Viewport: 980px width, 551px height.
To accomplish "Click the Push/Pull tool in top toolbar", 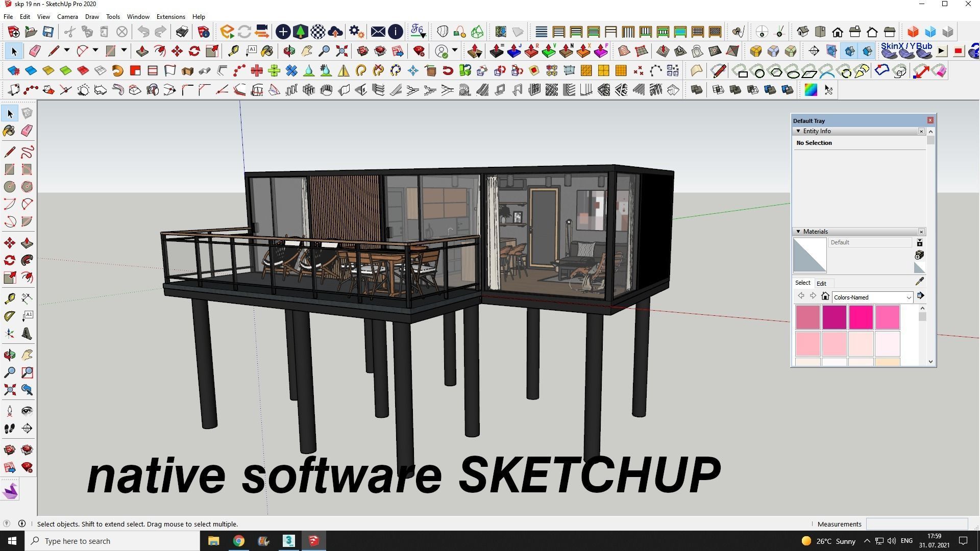I will [142, 51].
